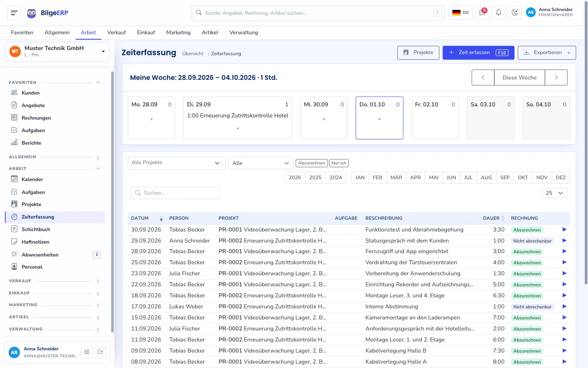Open the chat messages icon

(482, 13)
